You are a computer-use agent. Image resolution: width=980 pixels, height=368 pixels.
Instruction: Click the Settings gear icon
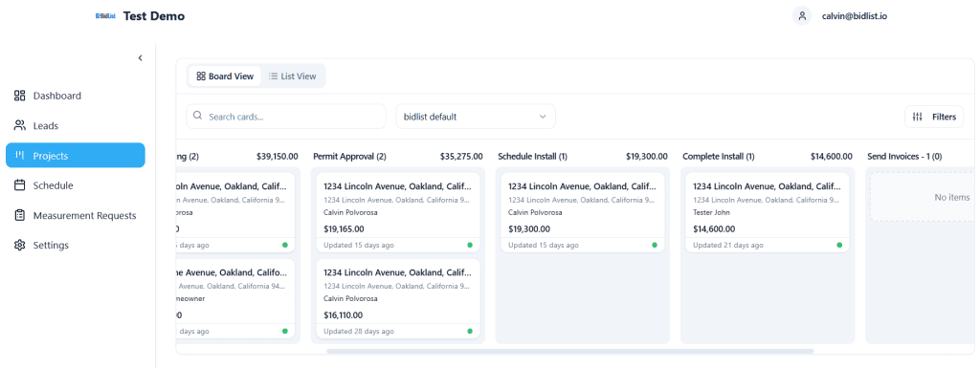click(19, 245)
